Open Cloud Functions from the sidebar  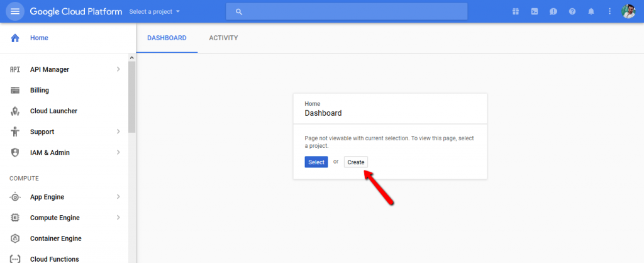tap(54, 259)
